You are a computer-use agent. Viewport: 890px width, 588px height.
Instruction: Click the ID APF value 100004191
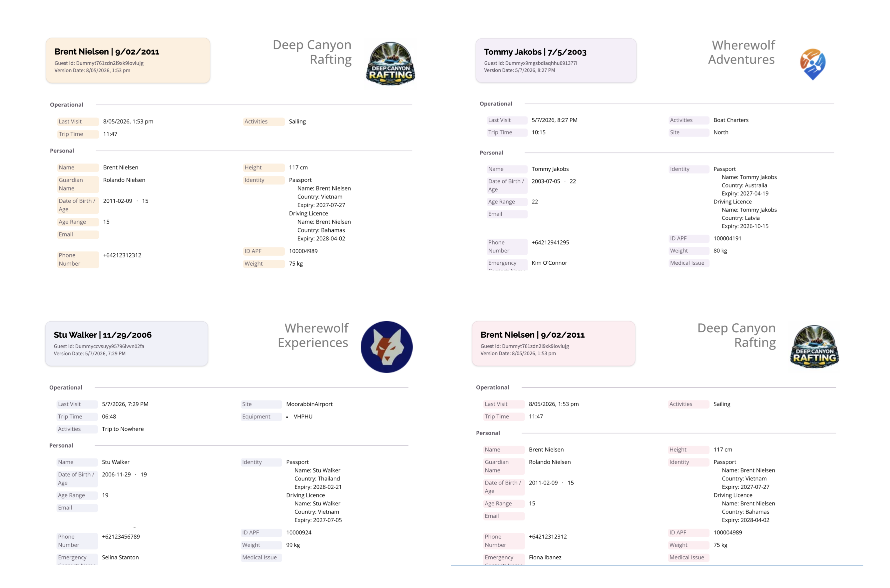[727, 238]
